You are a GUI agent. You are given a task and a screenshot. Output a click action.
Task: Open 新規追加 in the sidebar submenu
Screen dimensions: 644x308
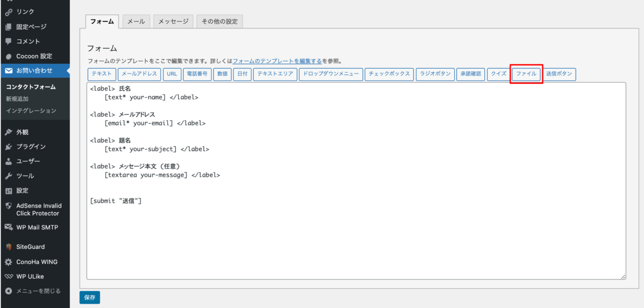coord(17,99)
